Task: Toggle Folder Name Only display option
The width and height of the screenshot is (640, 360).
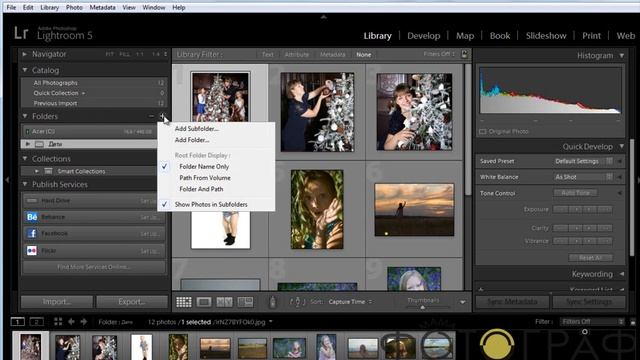Action: coord(204,167)
